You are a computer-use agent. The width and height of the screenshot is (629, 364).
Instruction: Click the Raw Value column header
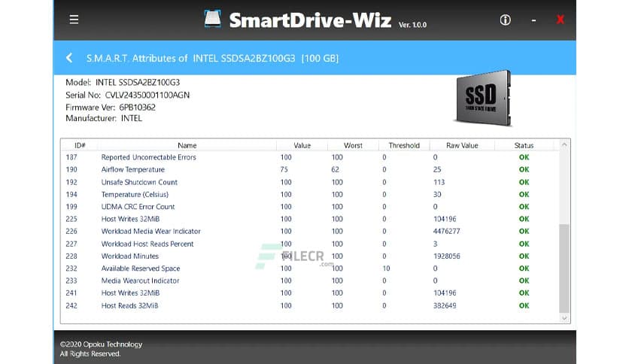click(462, 145)
